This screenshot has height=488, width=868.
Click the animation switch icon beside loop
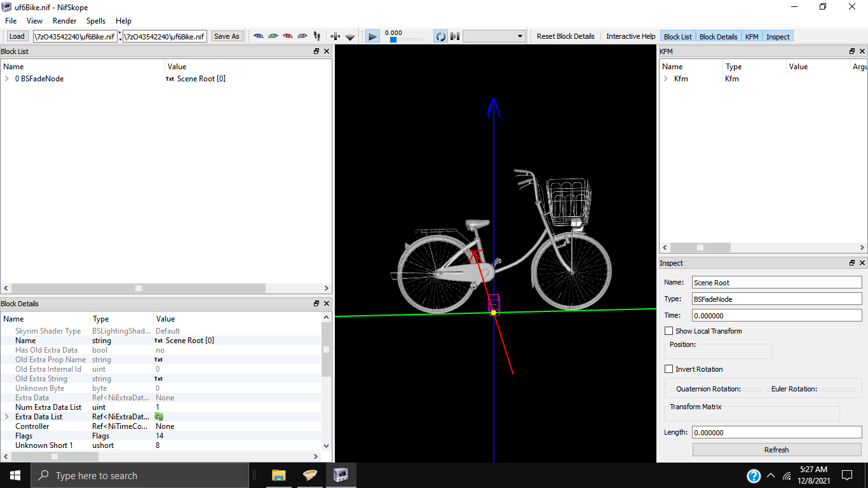[x=455, y=36]
